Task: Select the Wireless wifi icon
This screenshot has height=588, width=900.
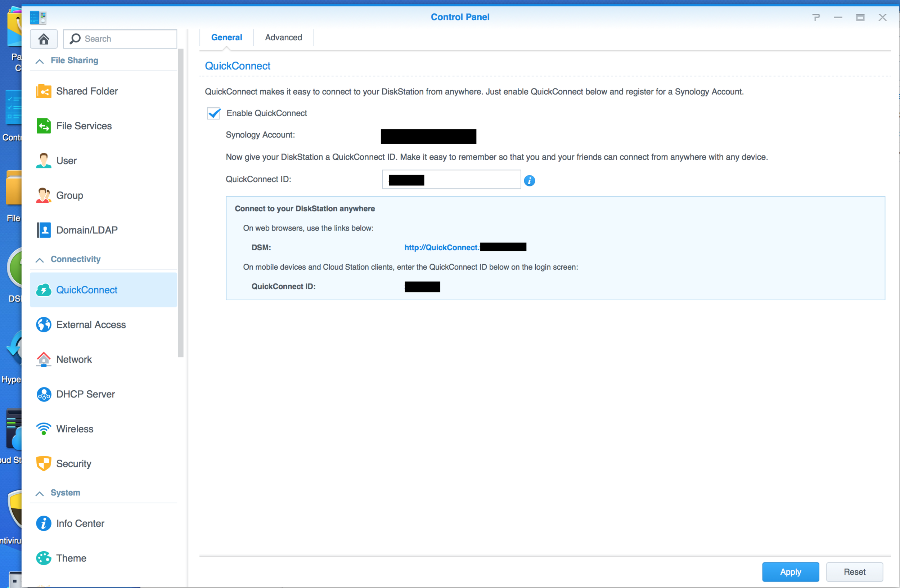Action: [x=44, y=429]
